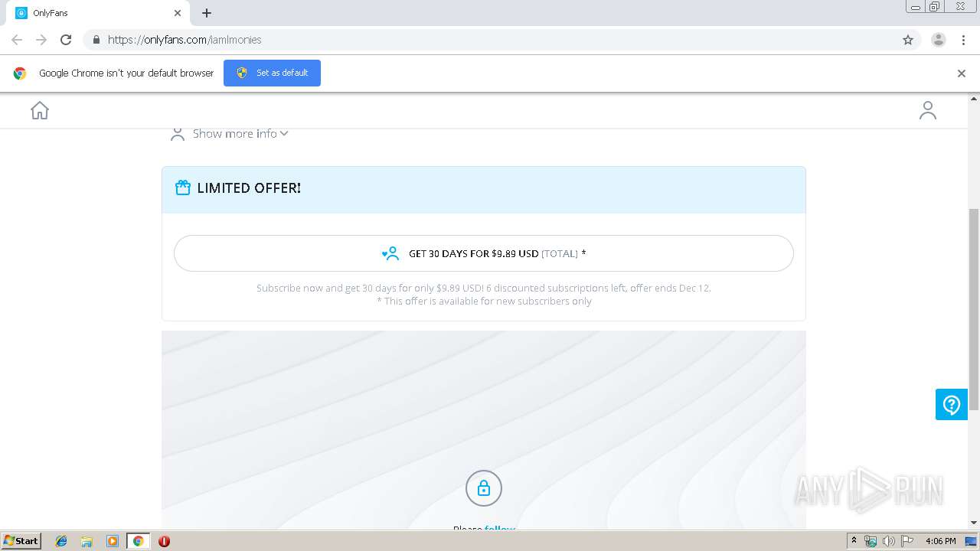This screenshot has height=551, width=980.
Task: Go back with the browser back arrow
Action: pyautogui.click(x=17, y=40)
